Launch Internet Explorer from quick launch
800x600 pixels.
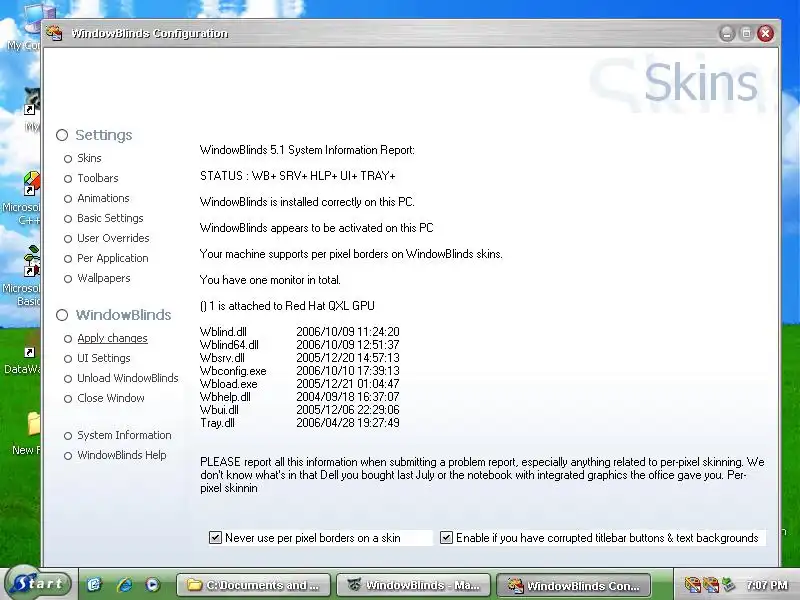pyautogui.click(x=124, y=584)
